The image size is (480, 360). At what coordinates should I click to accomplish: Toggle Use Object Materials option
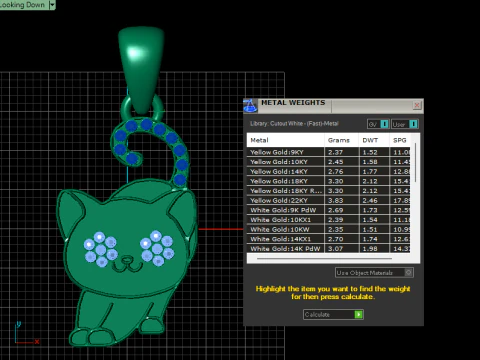(x=374, y=273)
